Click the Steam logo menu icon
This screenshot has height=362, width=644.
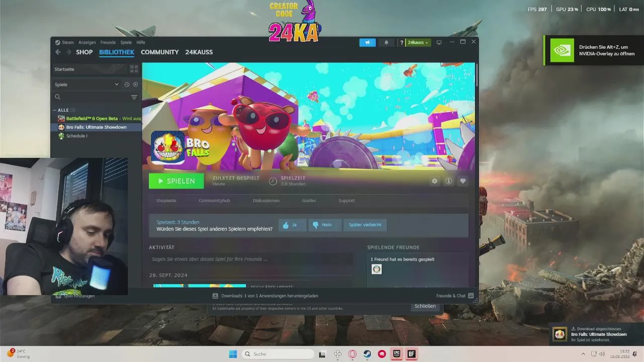pos(57,43)
